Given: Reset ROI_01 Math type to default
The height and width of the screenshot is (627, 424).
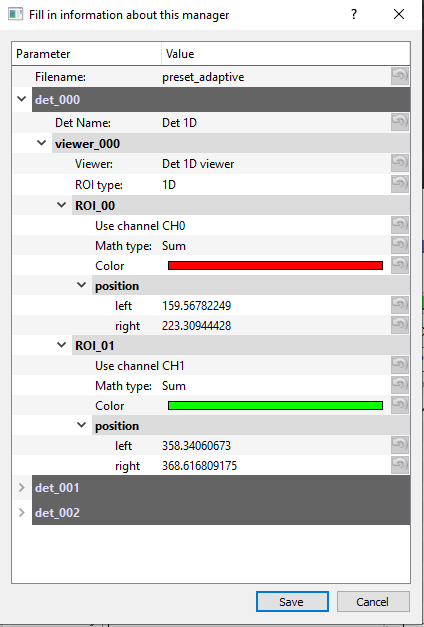Looking at the screenshot, I should tap(400, 385).
